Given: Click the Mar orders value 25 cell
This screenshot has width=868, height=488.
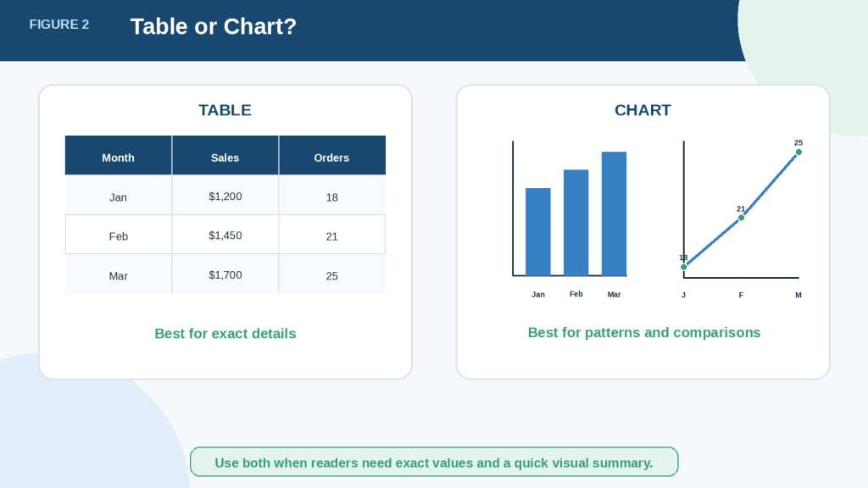Looking at the screenshot, I should point(332,274).
